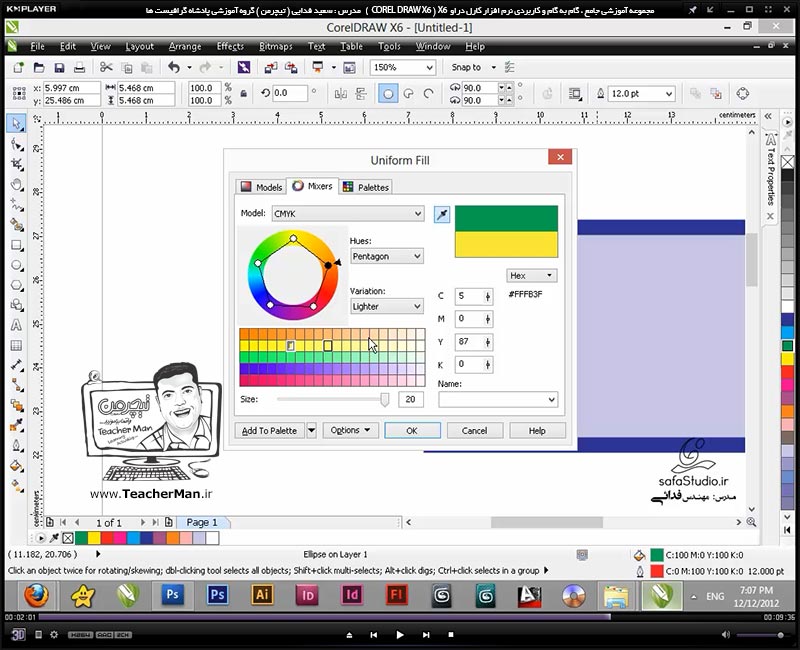The width and height of the screenshot is (800, 650).
Task: Open the Tools menu
Action: tap(389, 46)
